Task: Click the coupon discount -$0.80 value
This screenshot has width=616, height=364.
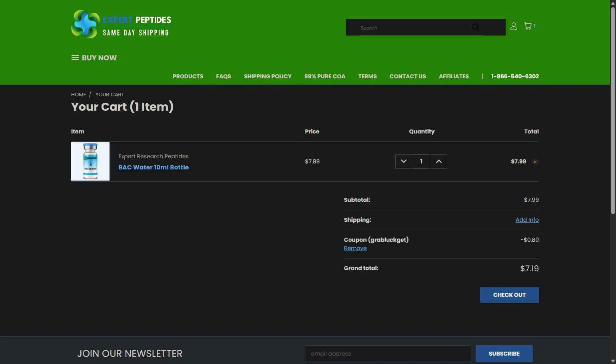Action: pos(530,240)
